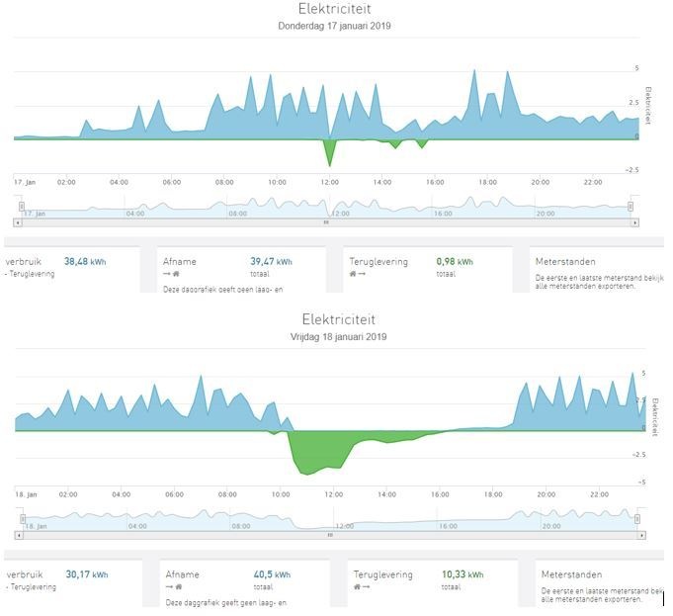
Task: Open Teruglevering 0,98 kWh card
Action: click(428, 269)
